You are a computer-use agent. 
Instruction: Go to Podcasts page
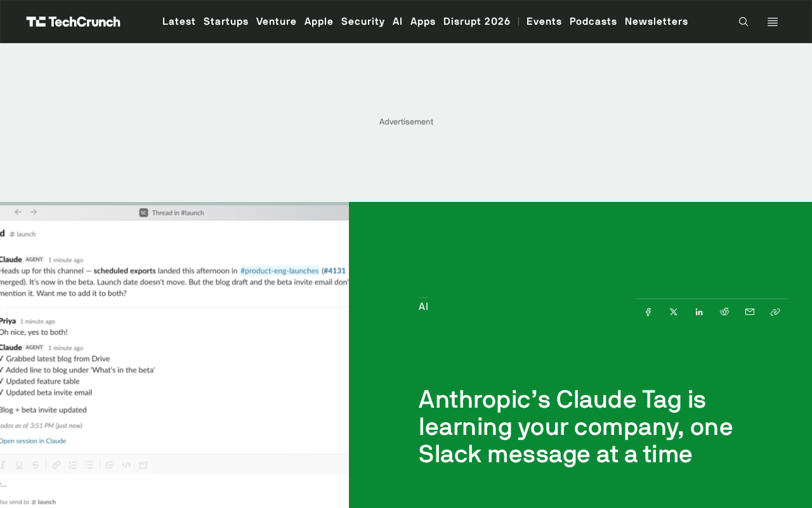[x=593, y=22]
